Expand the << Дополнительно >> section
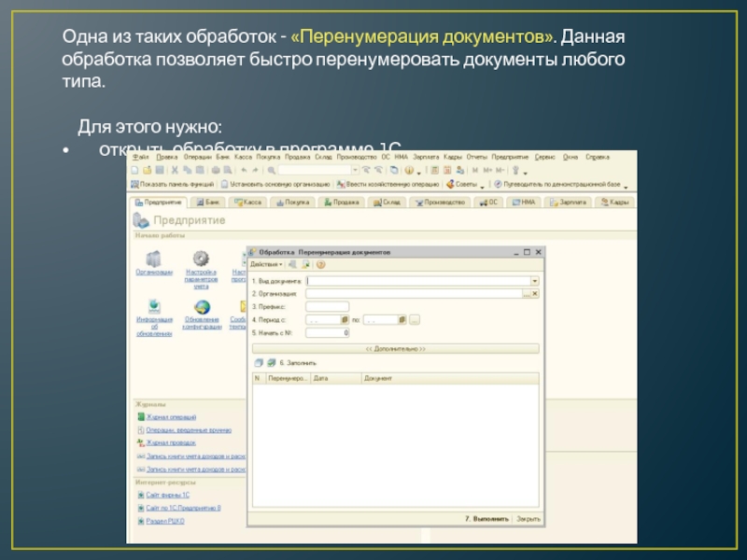The width and height of the screenshot is (747, 560). [x=395, y=349]
